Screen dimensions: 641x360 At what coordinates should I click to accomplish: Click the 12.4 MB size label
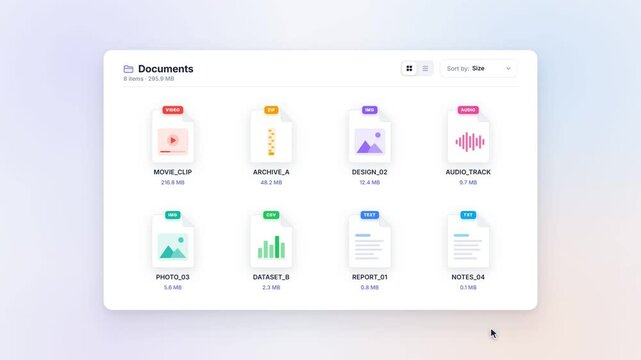click(370, 183)
